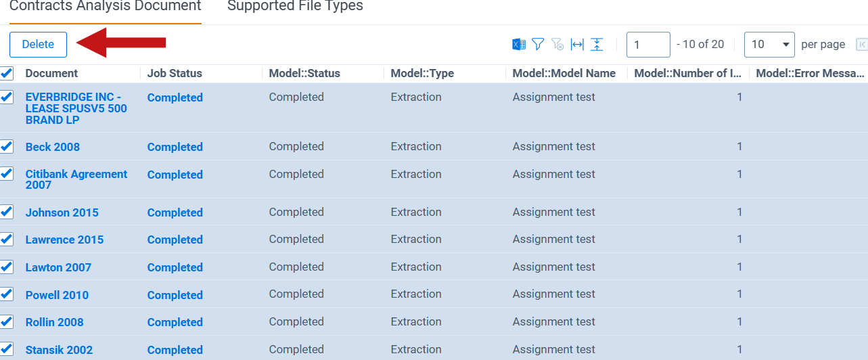Viewport: 868px width, 360px height.
Task: Sort by Model::Error Messa... column header
Action: point(810,73)
